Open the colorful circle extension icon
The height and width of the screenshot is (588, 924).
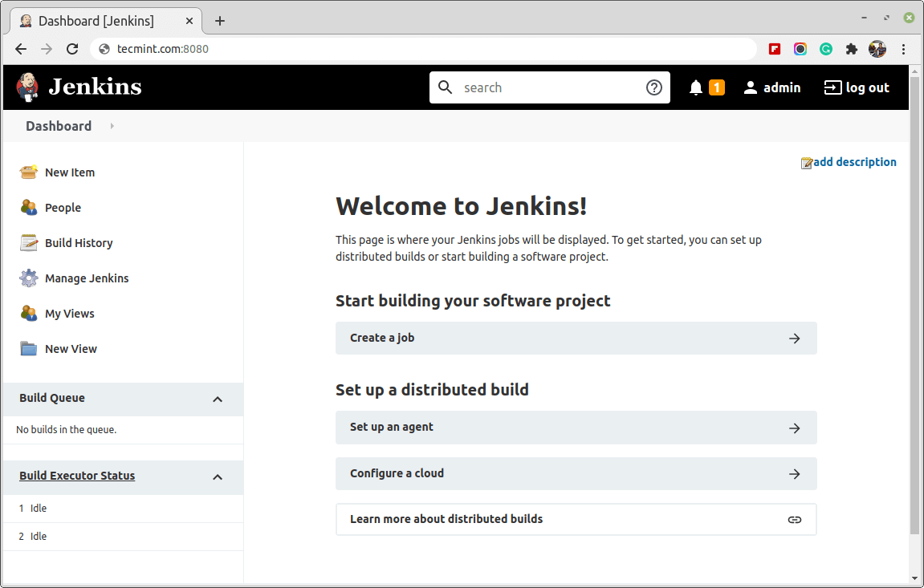800,49
